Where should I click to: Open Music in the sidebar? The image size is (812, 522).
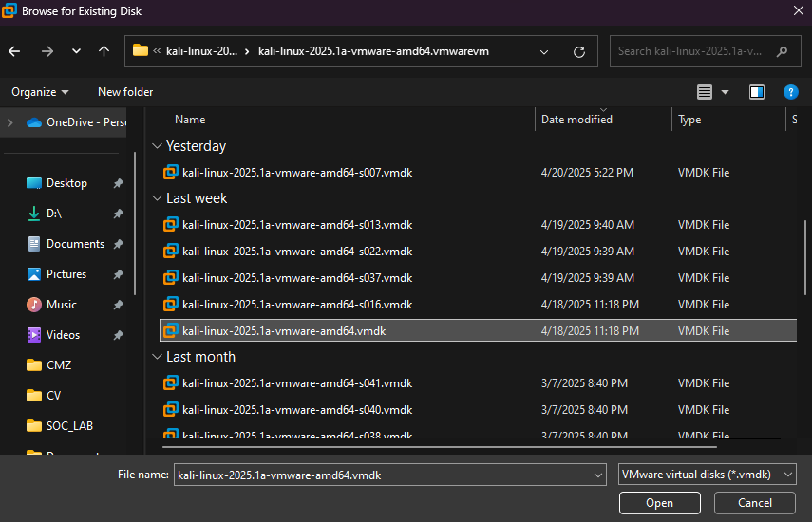point(62,305)
